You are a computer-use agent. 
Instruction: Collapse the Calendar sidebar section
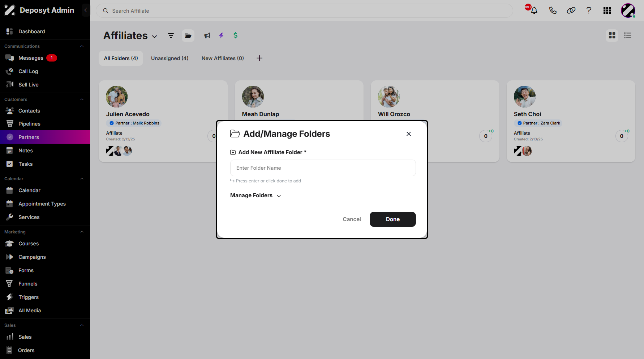tap(82, 179)
